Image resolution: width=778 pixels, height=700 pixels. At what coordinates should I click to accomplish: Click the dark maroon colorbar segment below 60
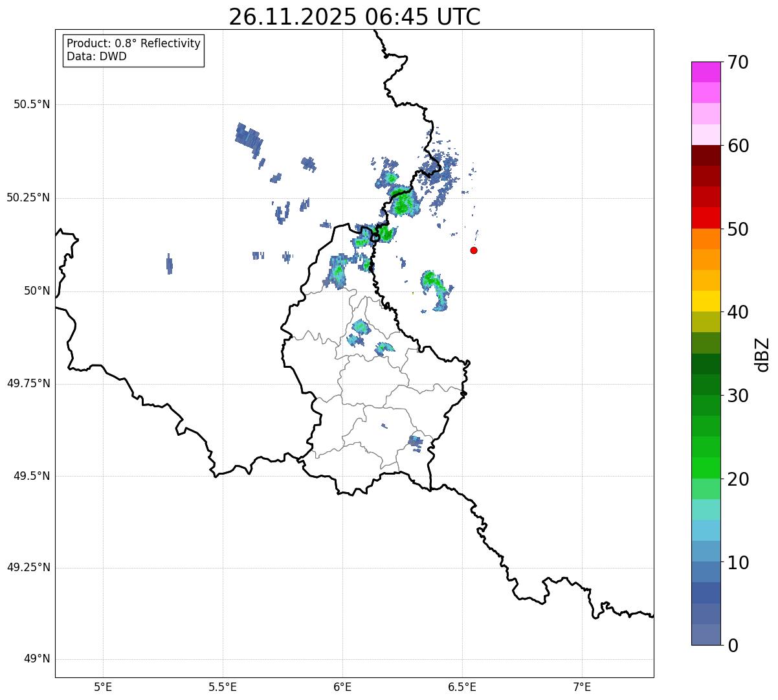706,155
